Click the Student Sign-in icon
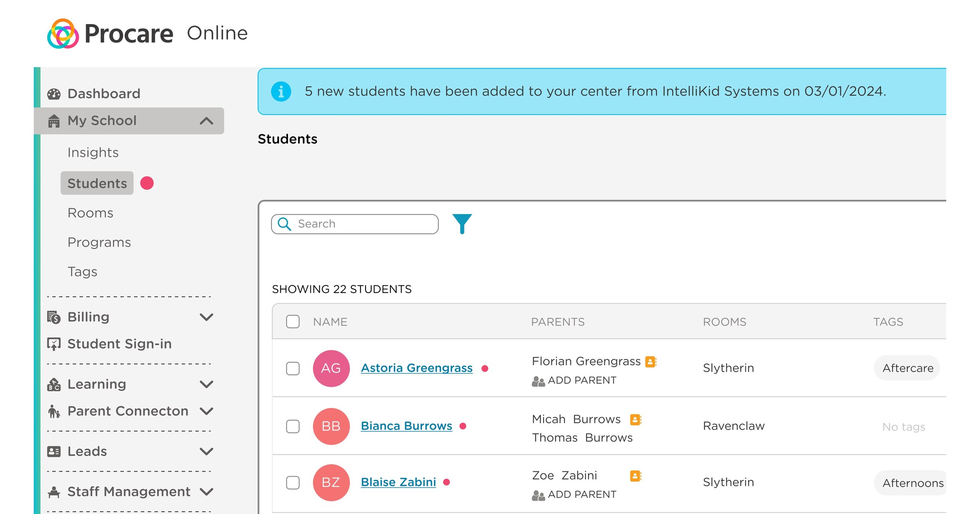 pyautogui.click(x=54, y=344)
